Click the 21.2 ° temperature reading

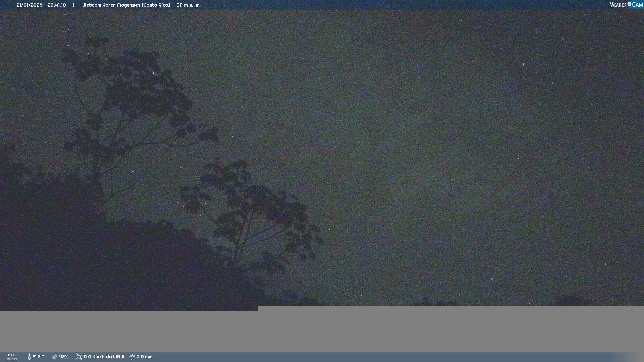[38, 357]
